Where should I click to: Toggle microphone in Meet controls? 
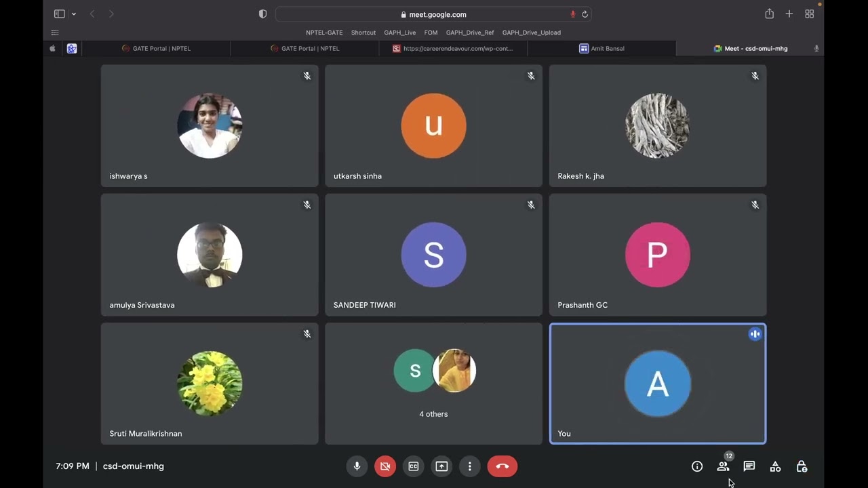tap(357, 466)
